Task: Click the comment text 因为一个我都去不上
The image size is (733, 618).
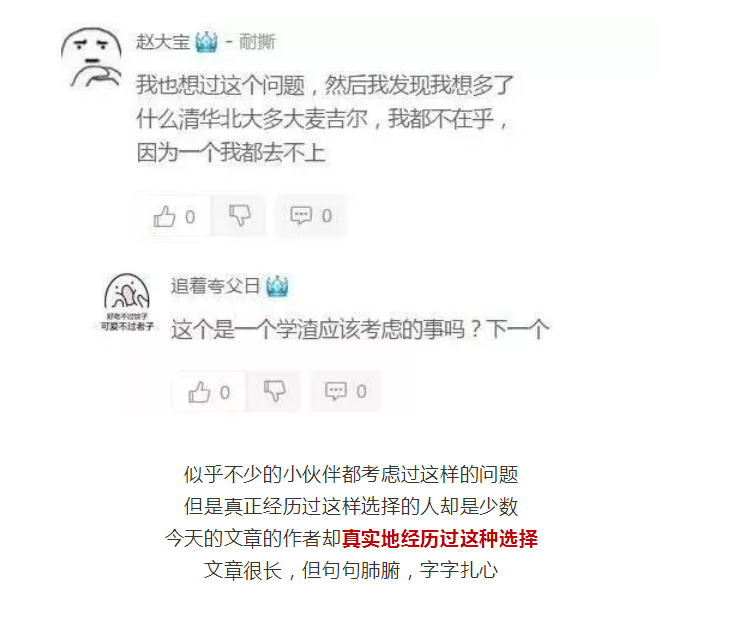Action: 231,153
